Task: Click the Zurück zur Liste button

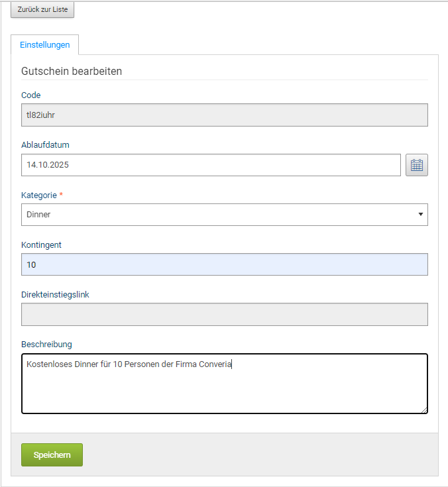Action: coord(42,10)
